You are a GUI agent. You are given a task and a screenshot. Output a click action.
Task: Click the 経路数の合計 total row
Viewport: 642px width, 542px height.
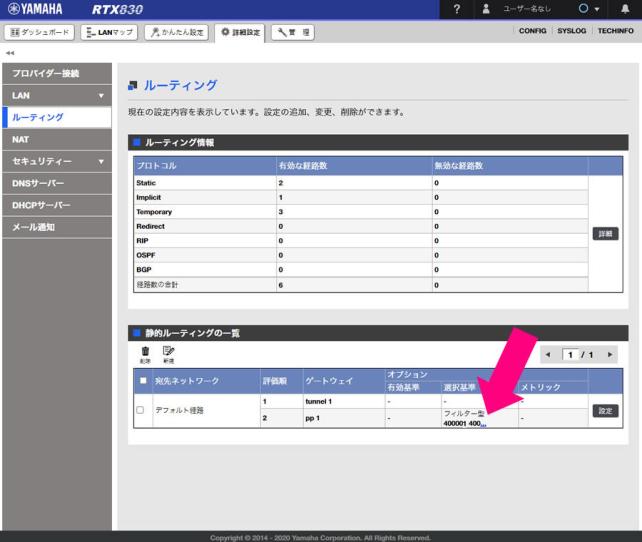[x=361, y=285]
